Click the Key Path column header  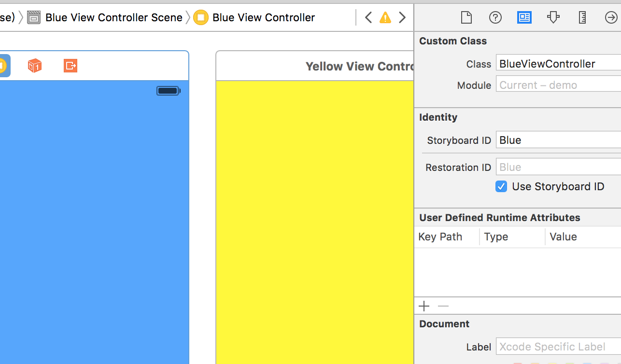447,237
